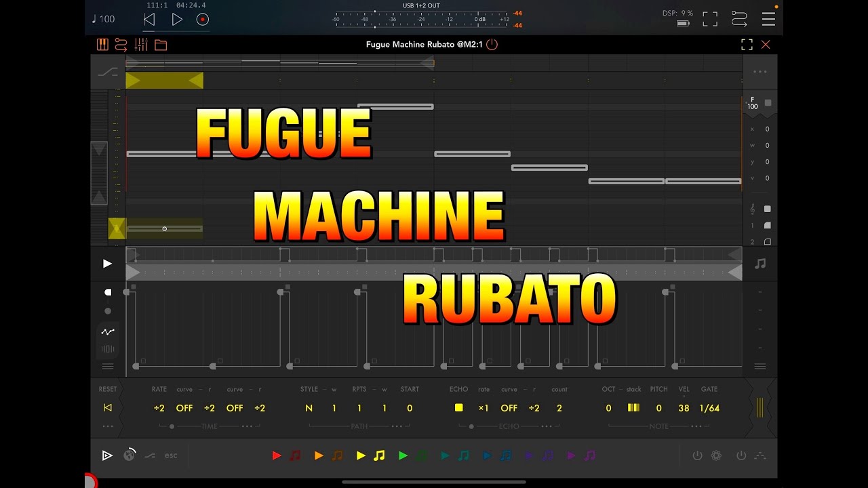Click the F 100 value at top right
Image resolution: width=868 pixels, height=488 pixels.
753,103
